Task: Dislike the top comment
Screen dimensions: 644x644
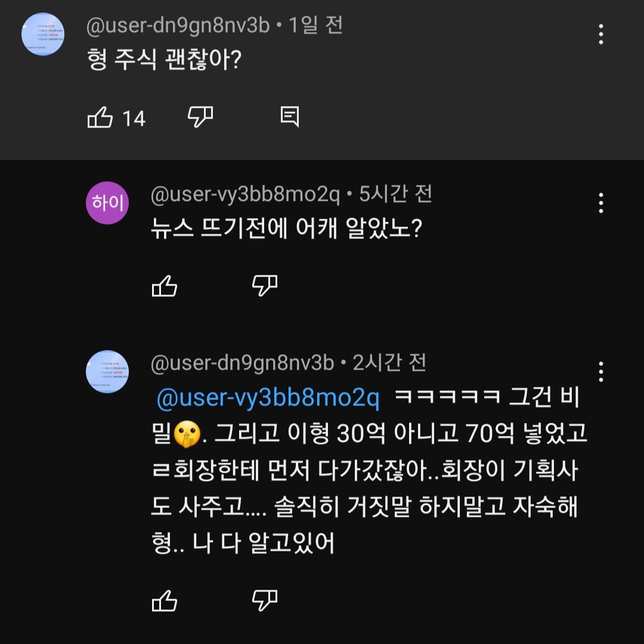Action: pos(201,117)
